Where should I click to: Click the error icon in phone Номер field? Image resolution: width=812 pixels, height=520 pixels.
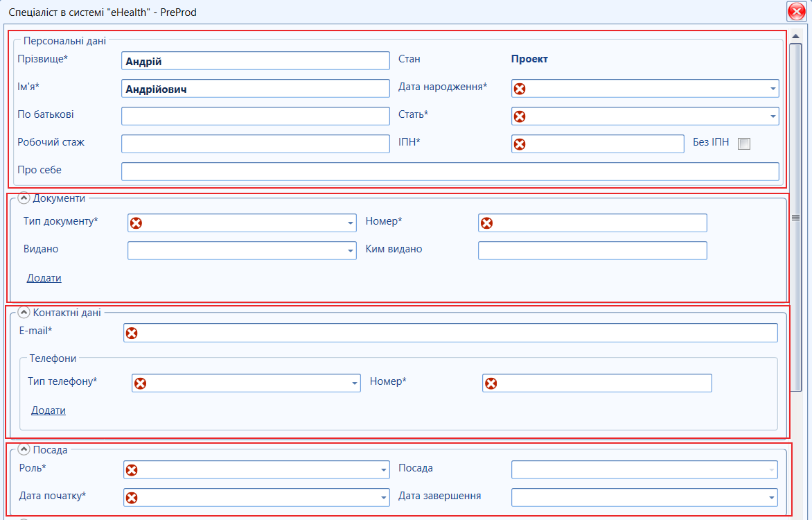tap(491, 383)
